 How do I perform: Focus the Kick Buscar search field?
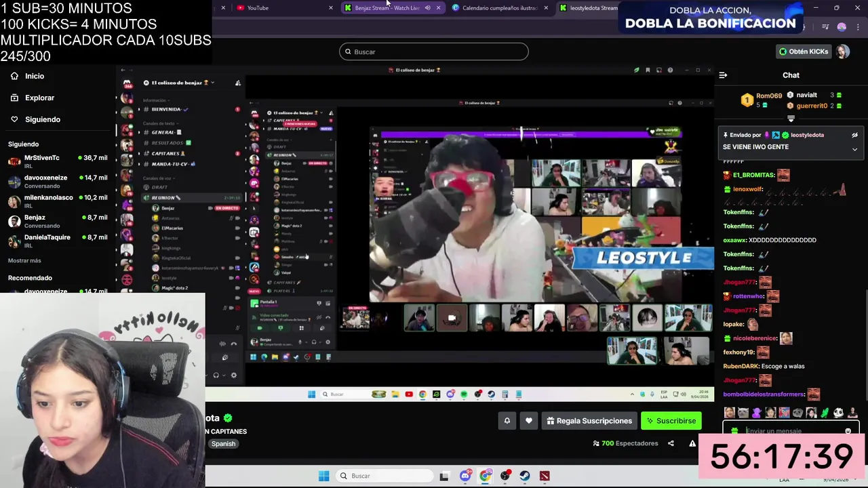click(434, 52)
